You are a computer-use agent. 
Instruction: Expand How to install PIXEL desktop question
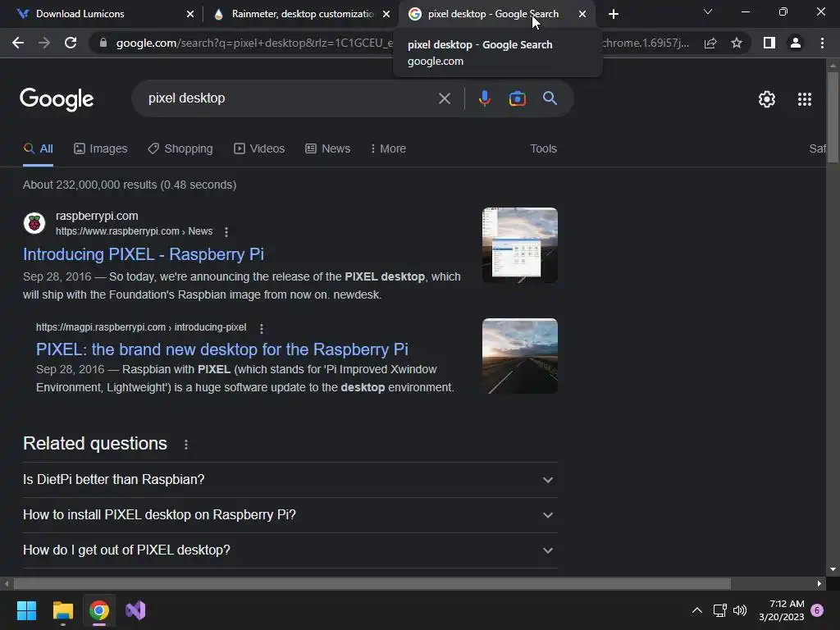pyautogui.click(x=290, y=515)
